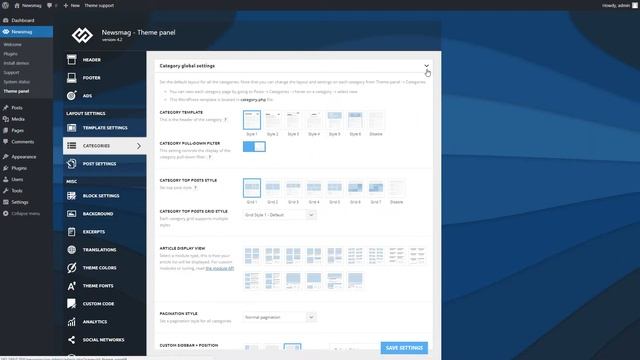Toggle the Category pull-down filter switch
The height and width of the screenshot is (360, 640).
tap(254, 147)
